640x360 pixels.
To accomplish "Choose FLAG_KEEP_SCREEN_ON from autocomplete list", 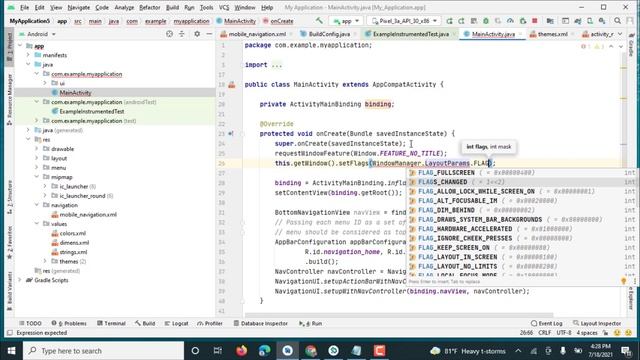I will point(522,248).
